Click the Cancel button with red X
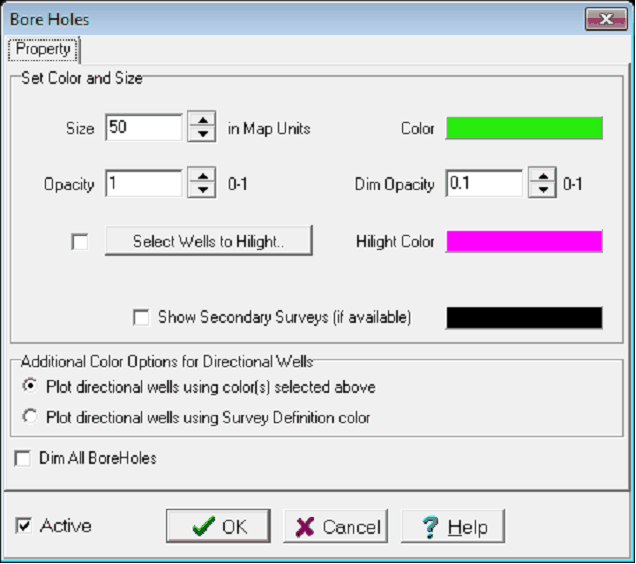 337,526
